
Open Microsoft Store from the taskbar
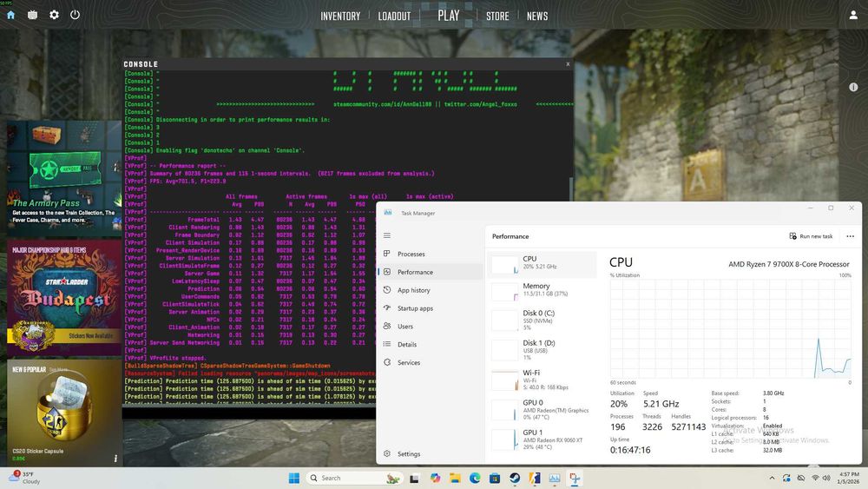(495, 478)
